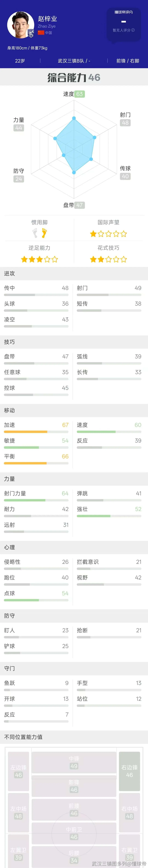Viewport: 148px width, 868px height.
Task: Click the 速度 63 radar label
Action: pyautogui.click(x=74, y=94)
